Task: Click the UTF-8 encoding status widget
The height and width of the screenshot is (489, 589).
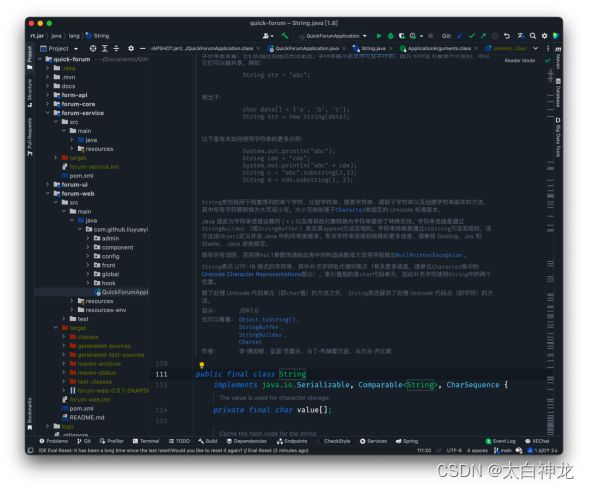Action: pos(454,450)
